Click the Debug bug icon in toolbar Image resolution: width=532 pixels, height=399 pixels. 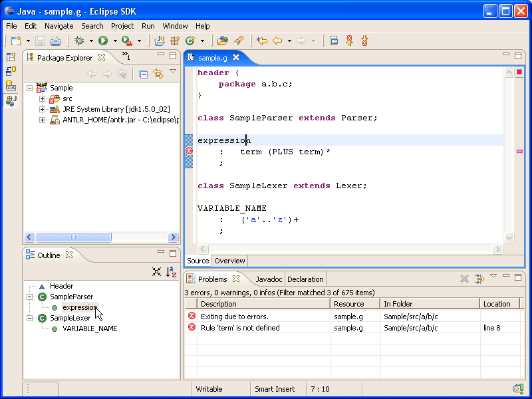tap(79, 41)
